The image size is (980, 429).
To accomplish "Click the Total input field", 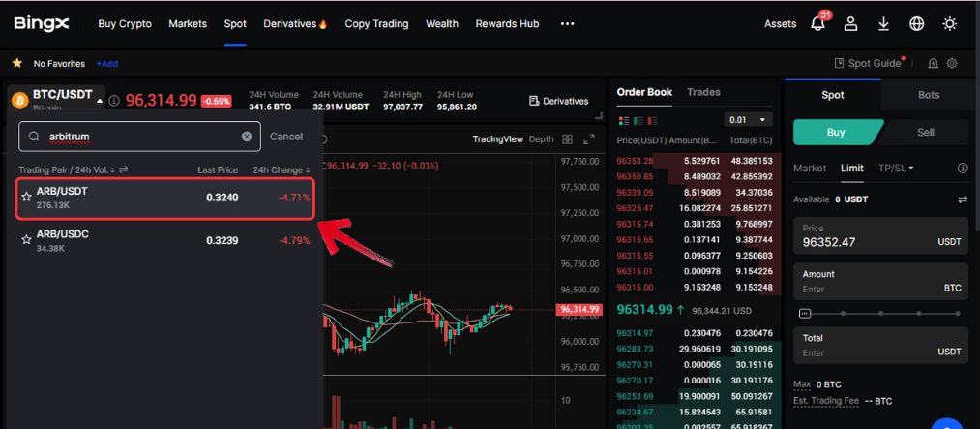I will click(x=880, y=345).
